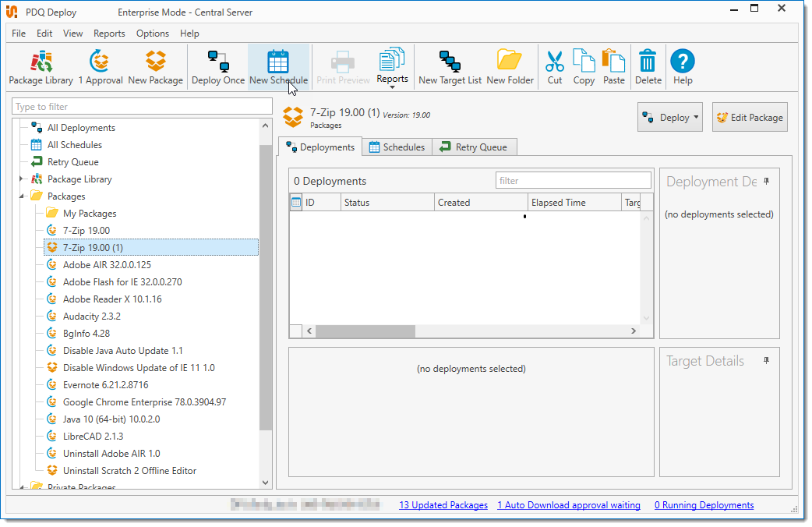Pin the Target Details panel
Image resolution: width=812 pixels, height=527 pixels.
point(767,361)
